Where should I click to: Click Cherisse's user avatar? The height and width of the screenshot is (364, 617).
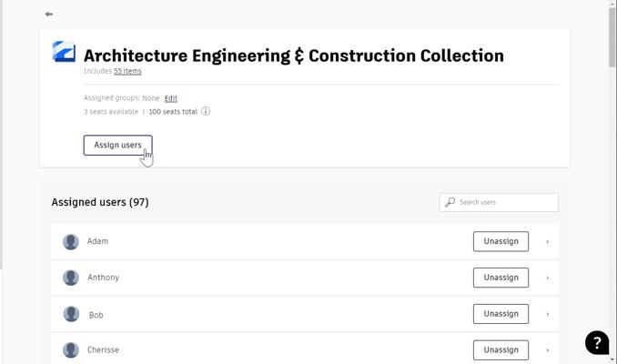[x=71, y=349]
